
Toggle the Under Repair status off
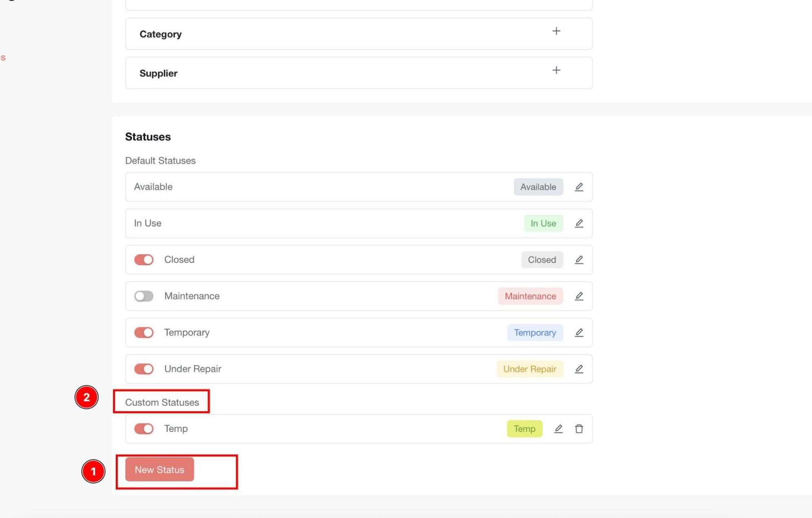(x=144, y=369)
